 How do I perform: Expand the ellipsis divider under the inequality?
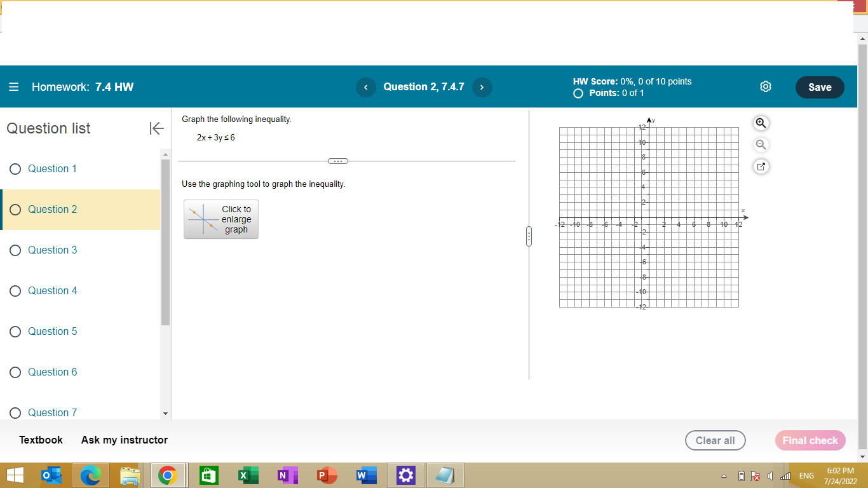(338, 161)
